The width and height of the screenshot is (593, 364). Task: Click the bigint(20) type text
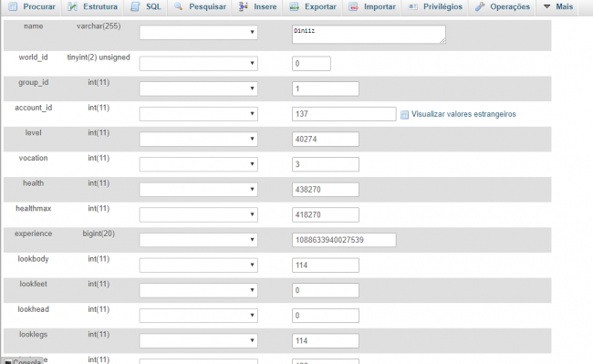point(99,234)
